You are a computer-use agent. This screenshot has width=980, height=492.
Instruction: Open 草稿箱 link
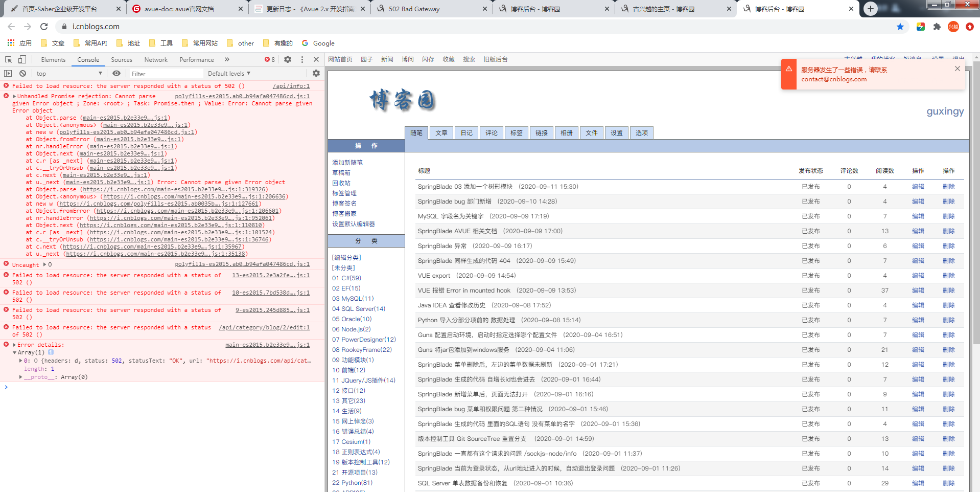pos(341,173)
